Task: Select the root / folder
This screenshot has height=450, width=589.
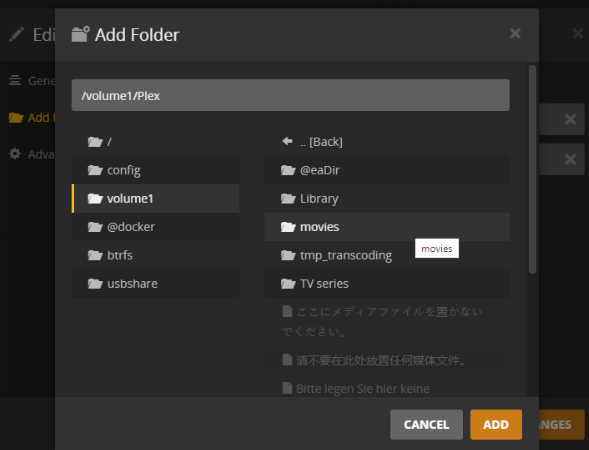Action: pyautogui.click(x=156, y=142)
